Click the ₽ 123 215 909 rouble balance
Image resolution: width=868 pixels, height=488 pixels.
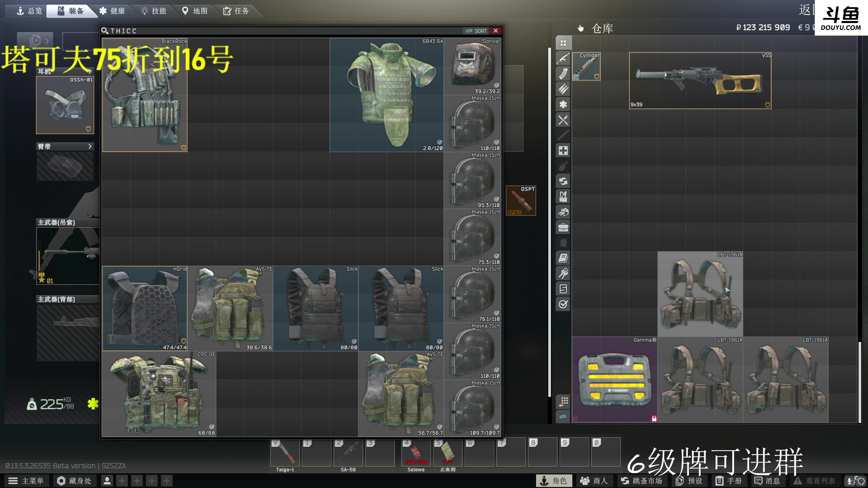(763, 27)
